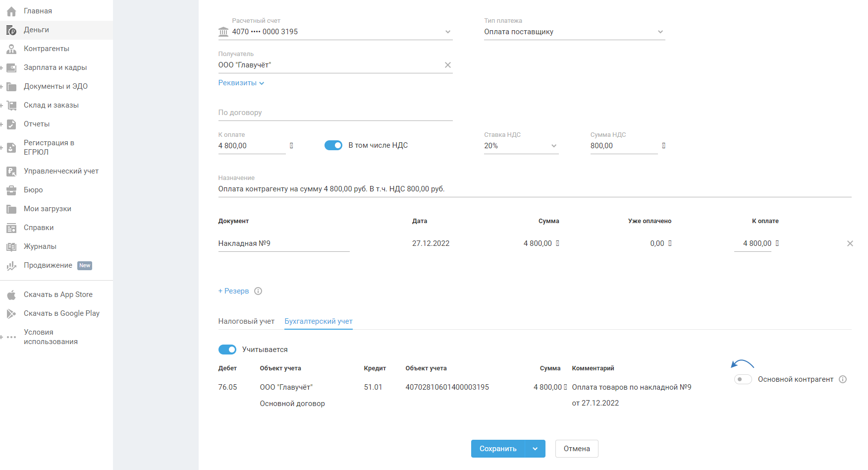This screenshot has width=868, height=470.
Task: Open Управленческий учет in the sidebar
Action: 61,171
